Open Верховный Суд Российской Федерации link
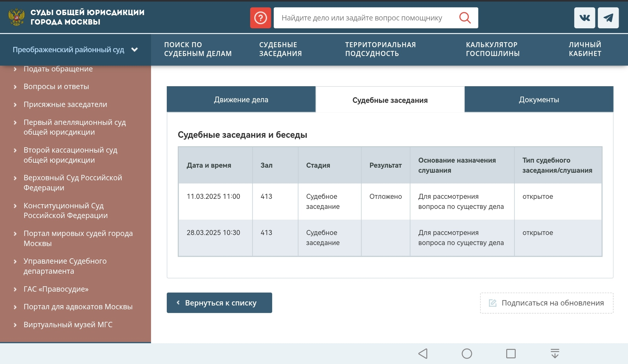The image size is (628, 364). pos(73,182)
